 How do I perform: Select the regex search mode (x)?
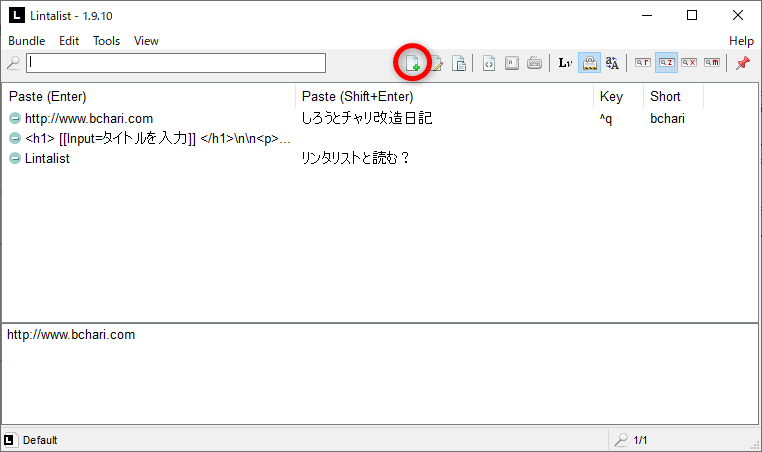click(689, 63)
